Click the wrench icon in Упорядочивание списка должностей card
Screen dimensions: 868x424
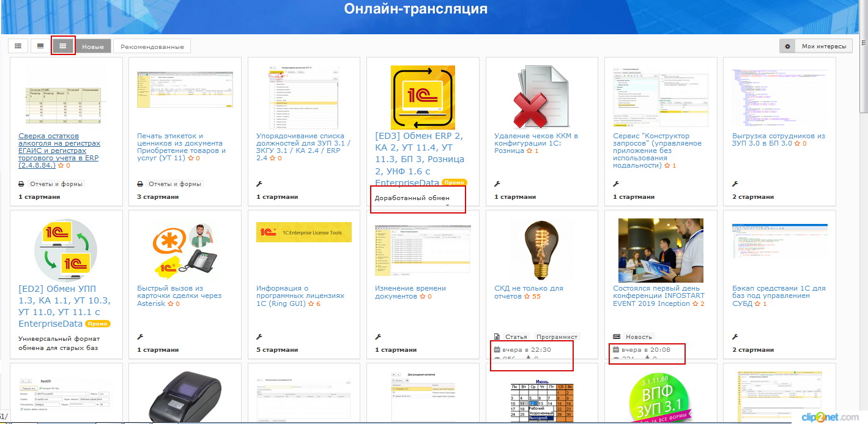259,184
